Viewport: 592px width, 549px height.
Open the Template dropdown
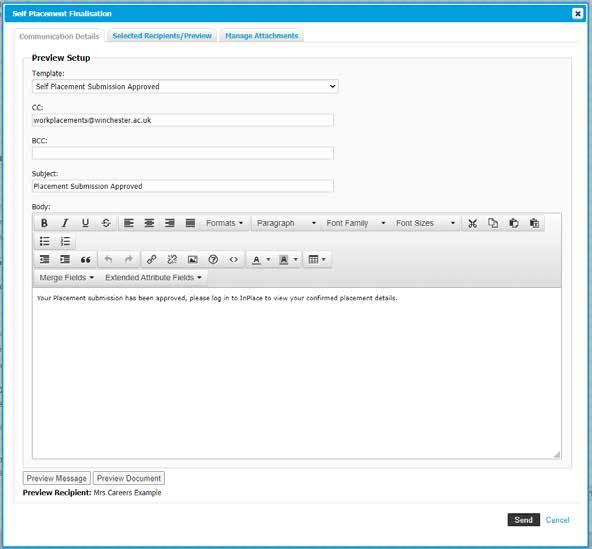point(185,86)
